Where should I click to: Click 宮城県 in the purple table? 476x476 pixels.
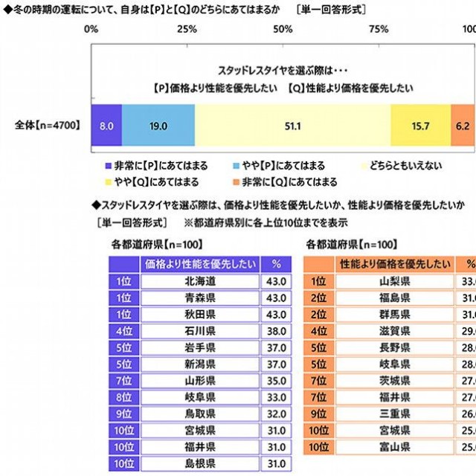point(200,431)
